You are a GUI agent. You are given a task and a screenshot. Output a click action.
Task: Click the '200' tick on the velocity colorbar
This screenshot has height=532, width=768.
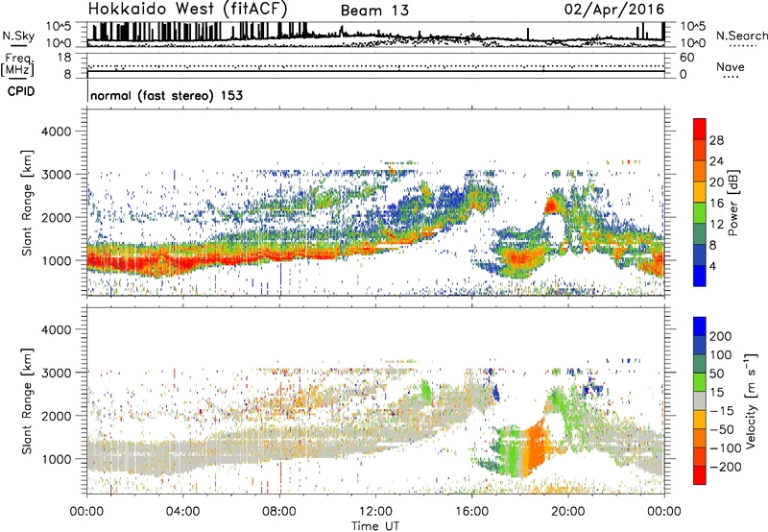721,336
